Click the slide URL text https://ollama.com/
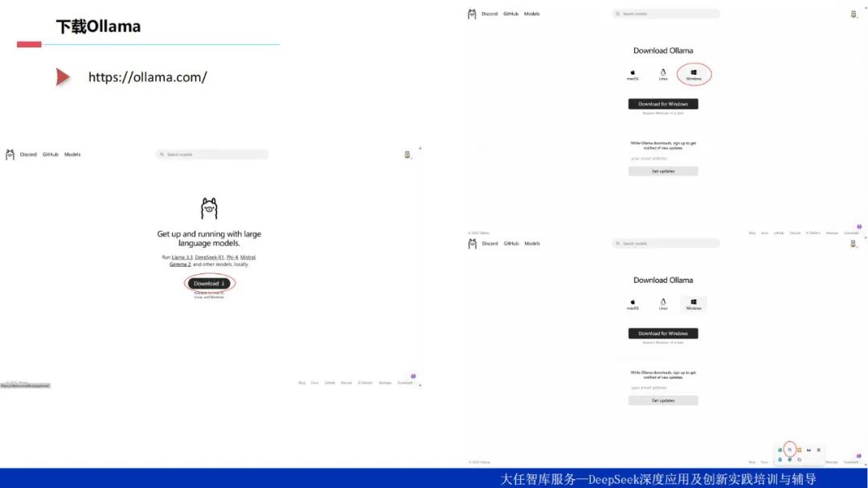The image size is (868, 488). pyautogui.click(x=148, y=77)
